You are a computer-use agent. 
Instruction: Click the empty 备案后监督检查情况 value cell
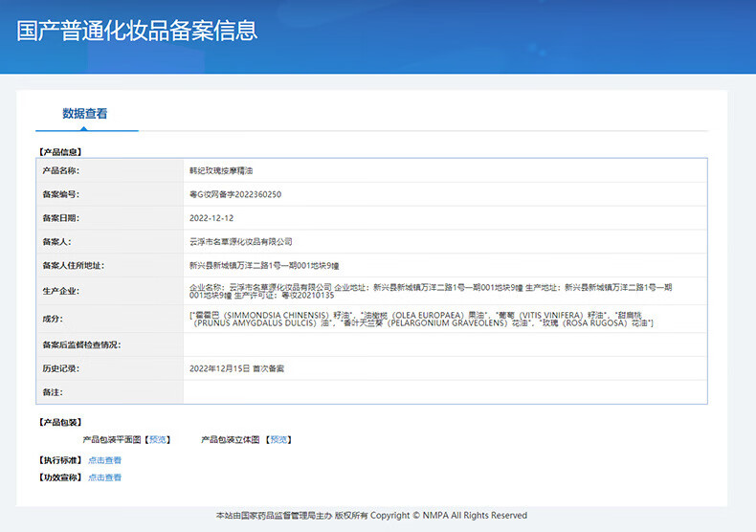tap(445, 344)
